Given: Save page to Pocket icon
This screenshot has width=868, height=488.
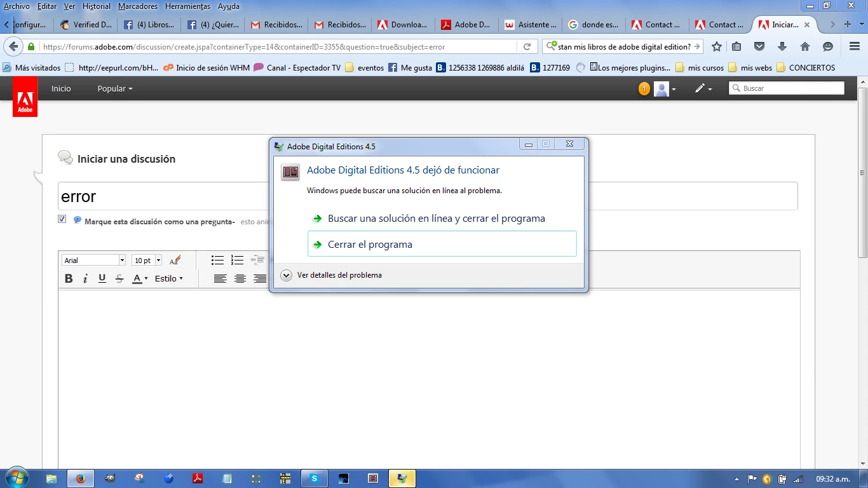Looking at the screenshot, I should [759, 46].
